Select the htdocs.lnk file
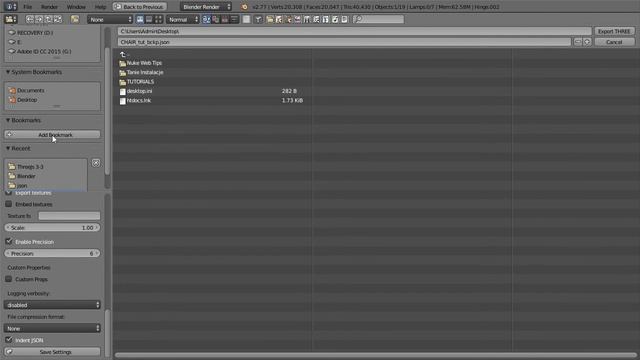 pos(139,100)
